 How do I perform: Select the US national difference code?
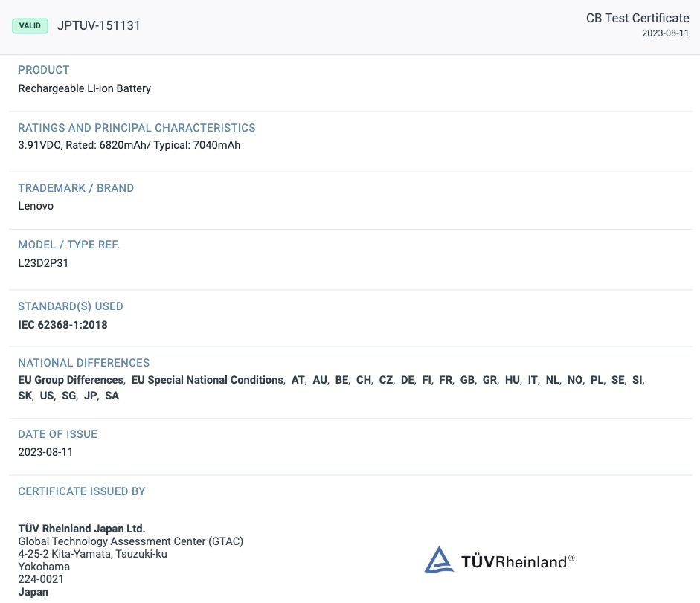[x=47, y=396]
